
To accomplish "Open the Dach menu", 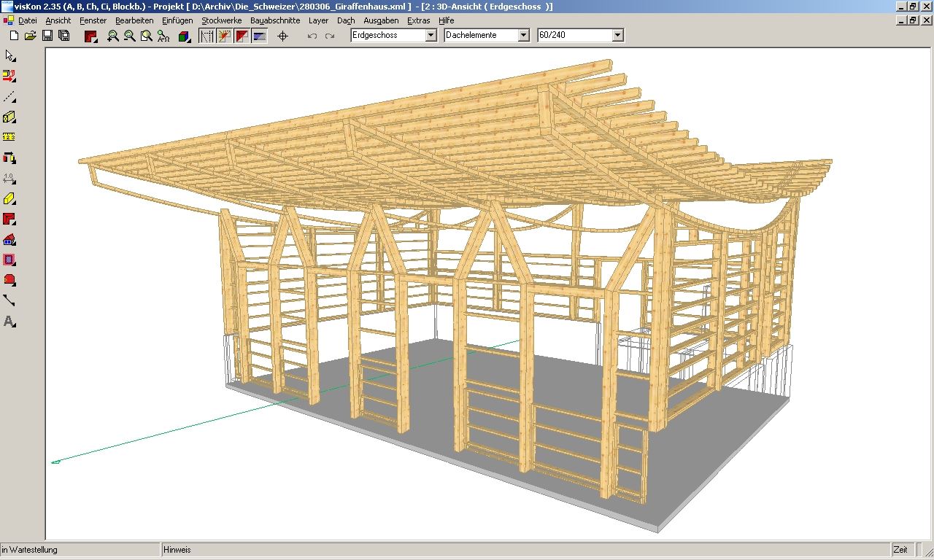I will click(345, 20).
